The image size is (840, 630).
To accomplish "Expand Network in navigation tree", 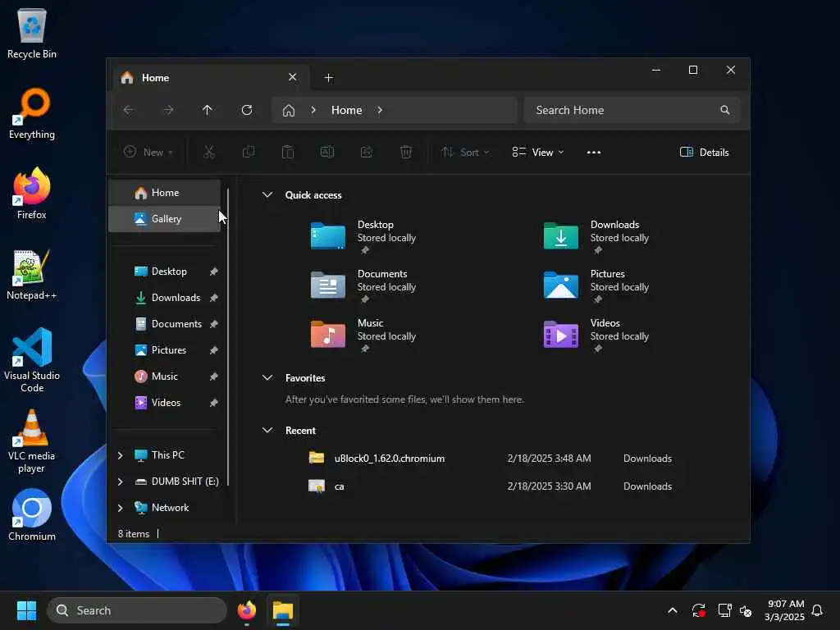I will click(120, 508).
